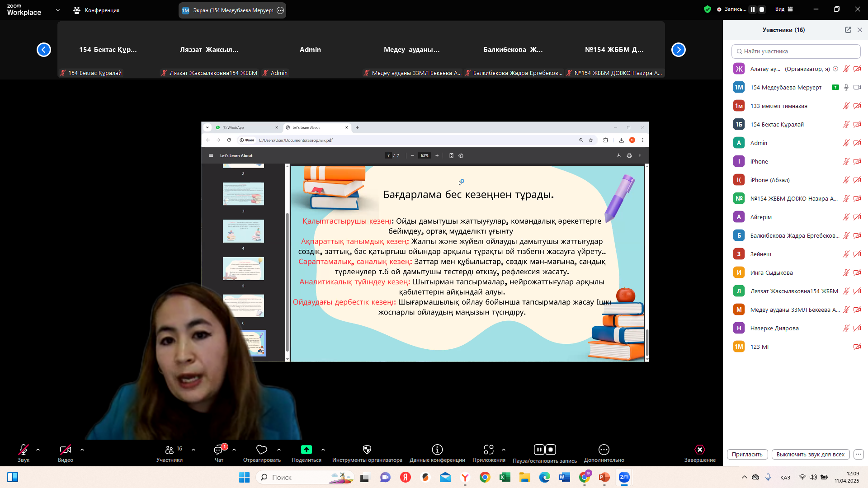868x488 pixels.
Task: Pause the recording in top bar
Action: [753, 9]
